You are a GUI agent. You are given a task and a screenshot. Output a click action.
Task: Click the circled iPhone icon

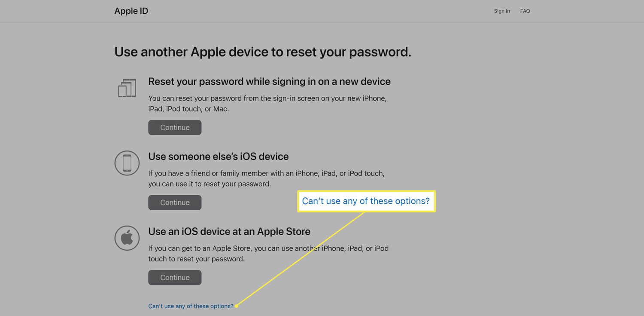coord(127,163)
